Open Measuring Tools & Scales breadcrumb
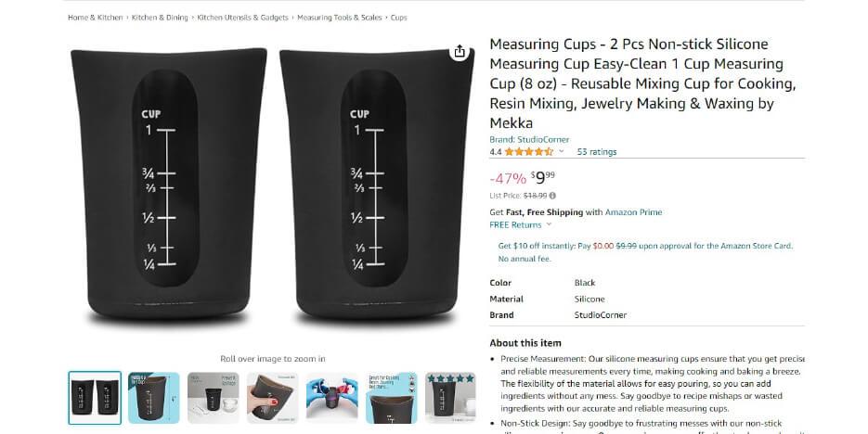Viewport: 868px width, 434px height. click(340, 18)
